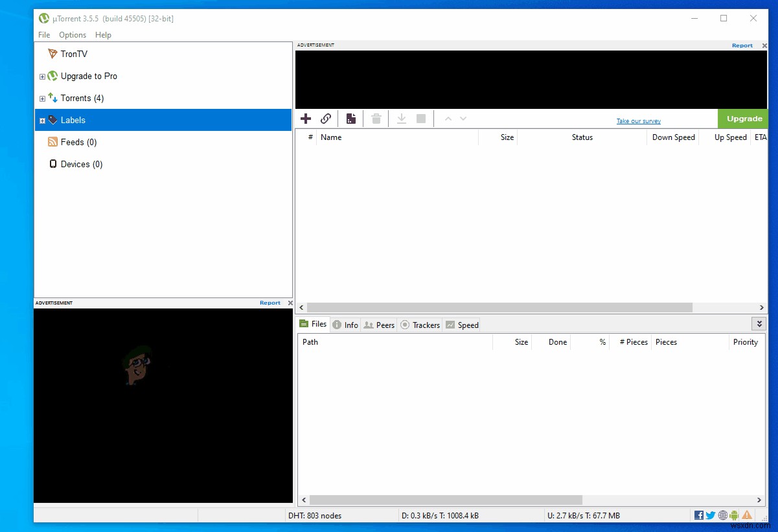This screenshot has width=778, height=532.
Task: Create new torrent file icon
Action: [350, 119]
